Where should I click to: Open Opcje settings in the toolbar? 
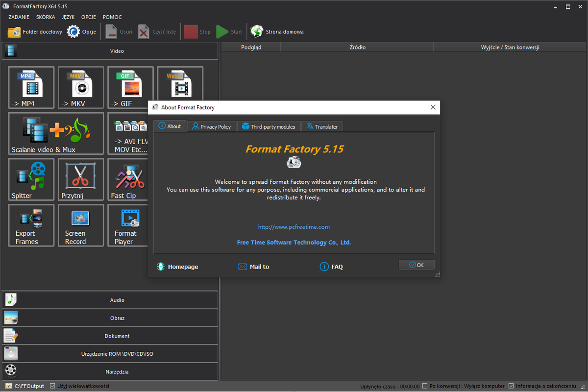tap(81, 32)
